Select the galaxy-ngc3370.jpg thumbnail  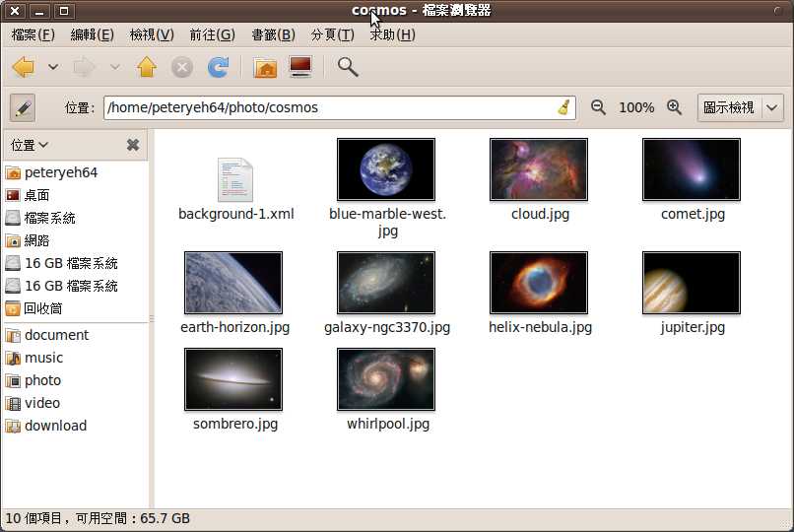pos(386,283)
